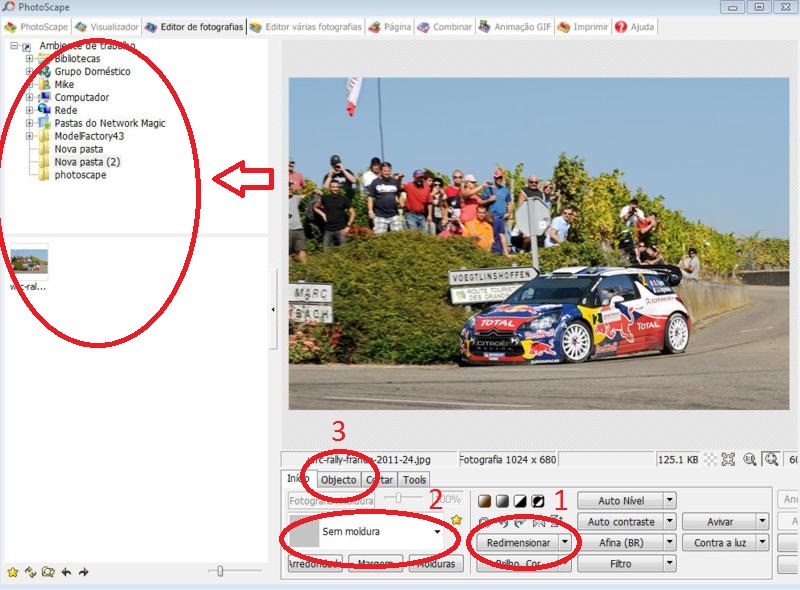Switch to the Início tab
800x590 pixels.
(x=298, y=478)
